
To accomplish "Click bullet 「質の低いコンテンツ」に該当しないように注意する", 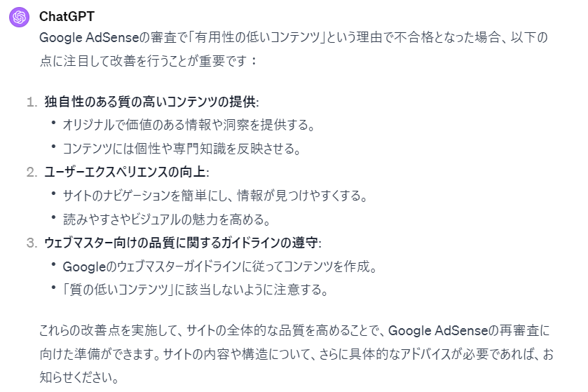I will [196, 290].
